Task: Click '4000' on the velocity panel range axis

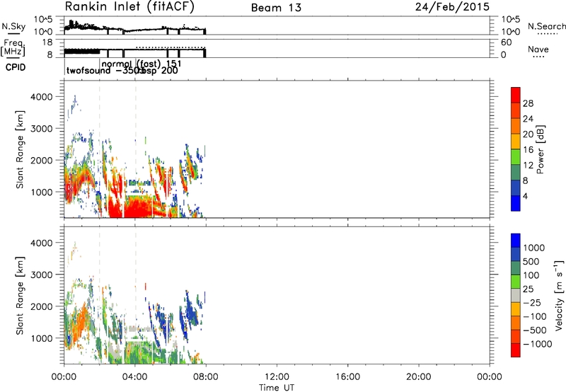Action: click(42, 243)
